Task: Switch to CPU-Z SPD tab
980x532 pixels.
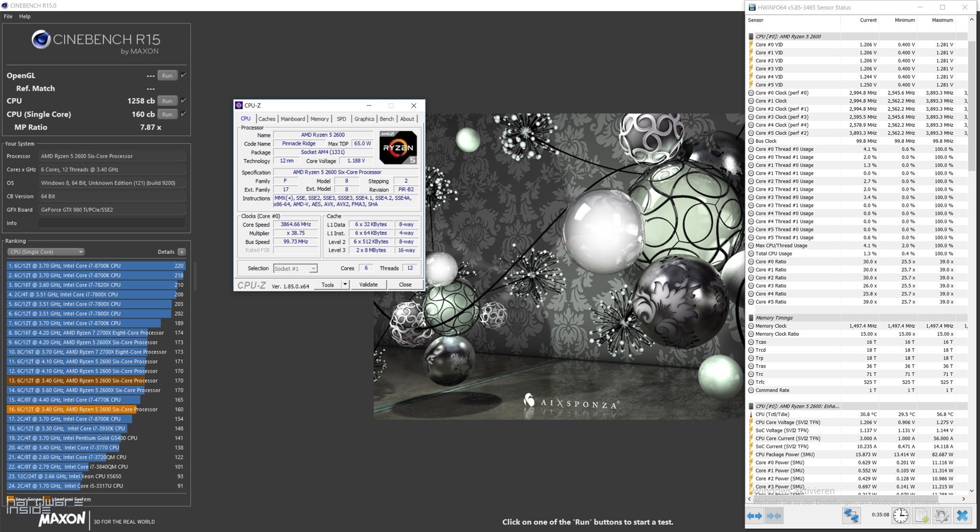Action: 341,119
